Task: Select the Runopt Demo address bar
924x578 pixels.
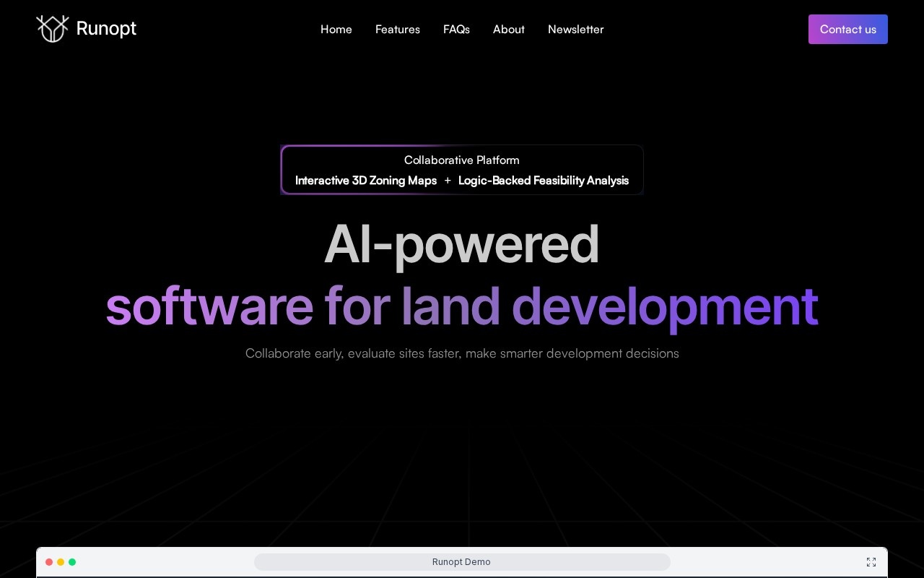Action: (462, 562)
